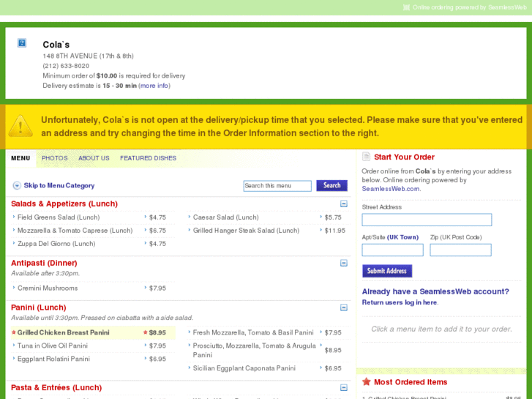Image resolution: width=532 pixels, height=399 pixels.
Task: Collapse the Pasta & Entrées (Lunch) section
Action: click(344, 388)
